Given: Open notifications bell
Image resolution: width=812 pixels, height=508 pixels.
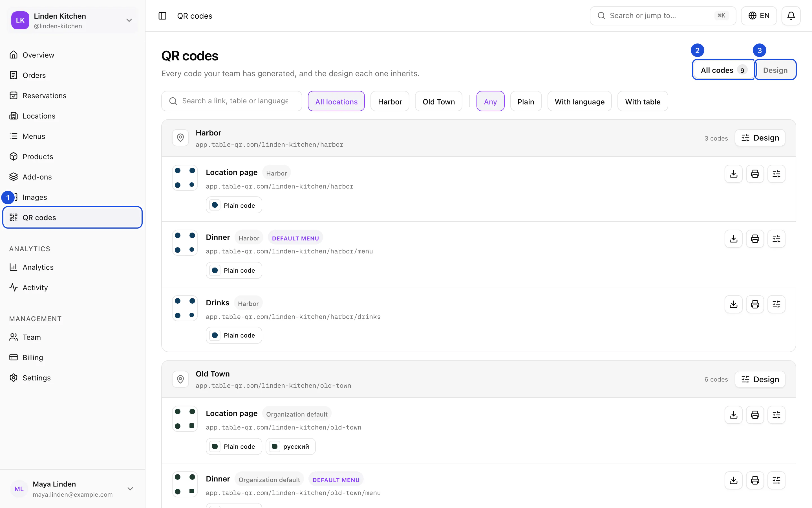Looking at the screenshot, I should 791,16.
